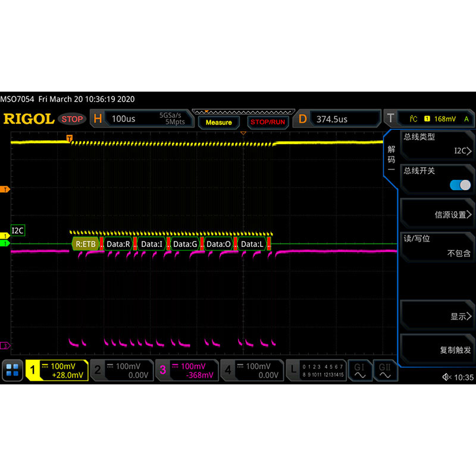476x476 pixels.
Task: Click the date and time header text
Action: [86, 99]
